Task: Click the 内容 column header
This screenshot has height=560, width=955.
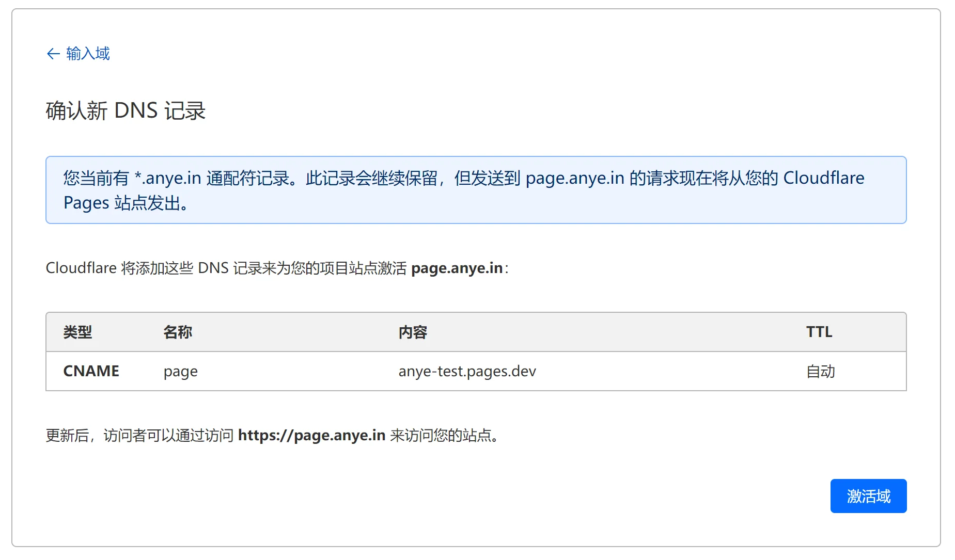Action: pos(413,332)
